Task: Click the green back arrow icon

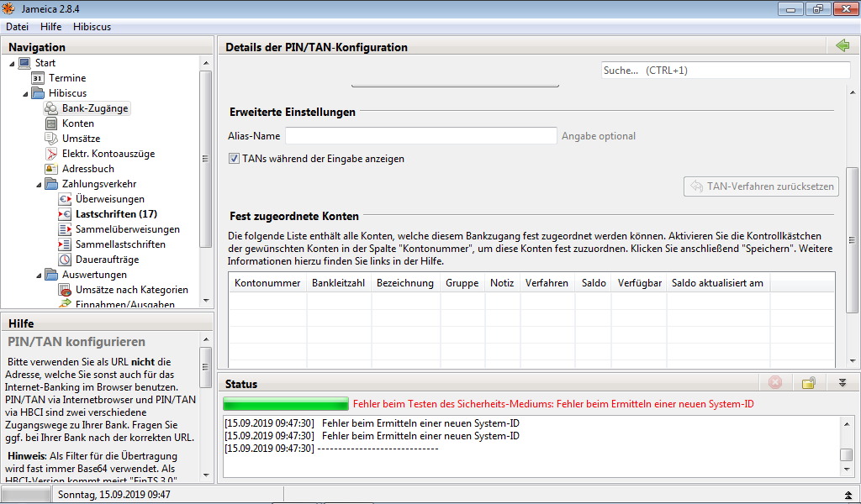Action: click(x=843, y=46)
